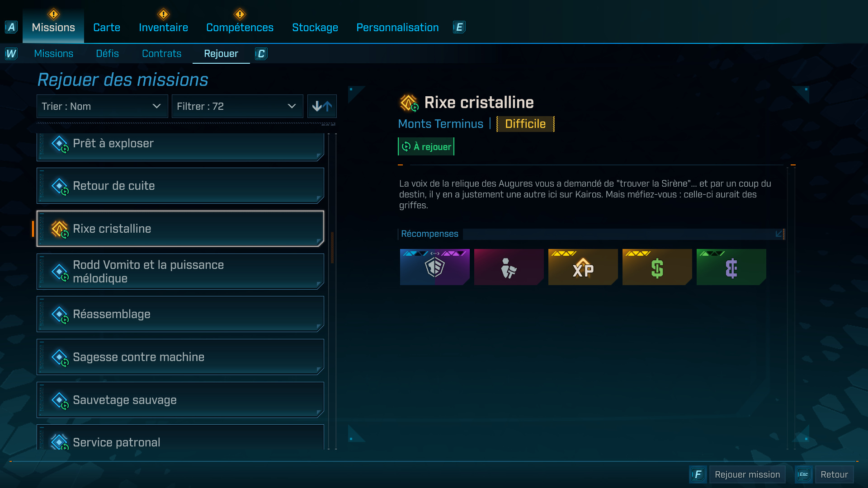Click the shield weapon reward icon
Viewport: 868px width, 488px height.
coord(434,267)
